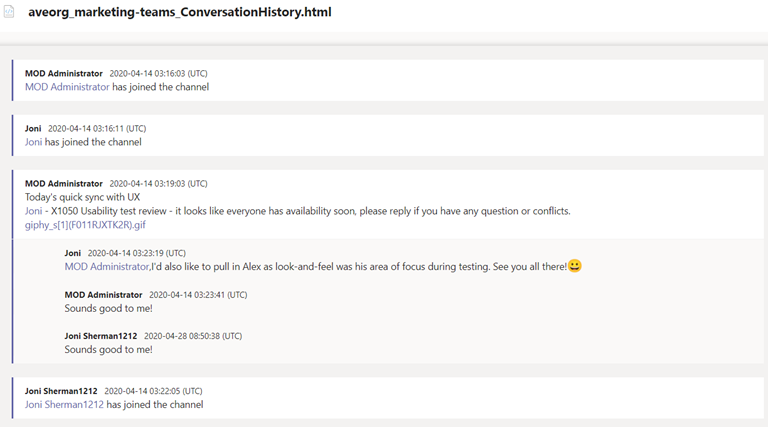The image size is (768, 427).
Task: Click MOD Administrator's 'Sounds good to me!' reply
Action: (108, 308)
